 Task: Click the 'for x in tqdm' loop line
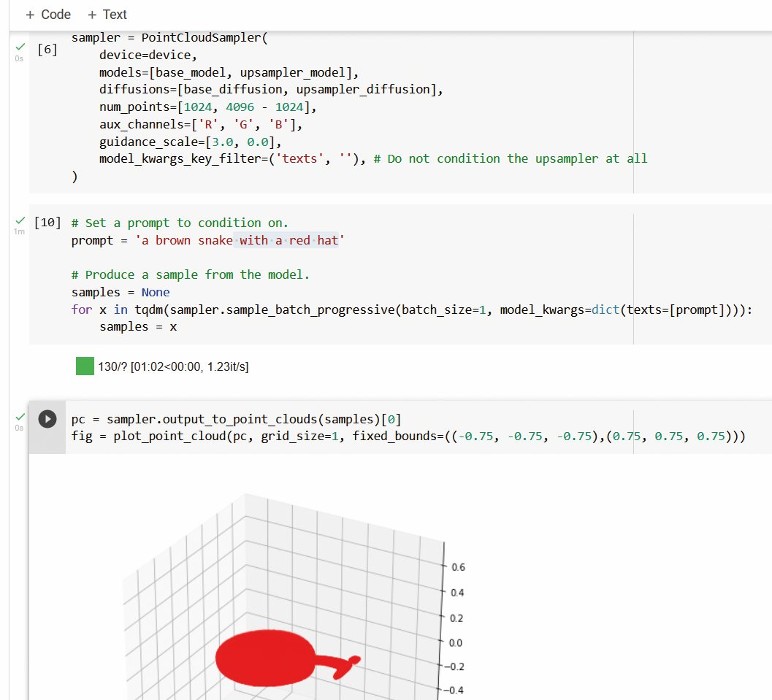click(412, 310)
